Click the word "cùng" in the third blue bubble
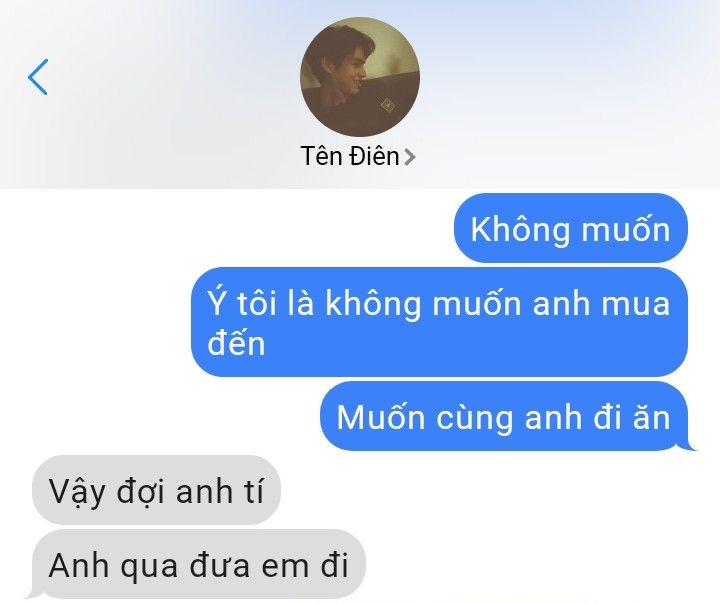This screenshot has width=720, height=603. pyautogui.click(x=474, y=418)
